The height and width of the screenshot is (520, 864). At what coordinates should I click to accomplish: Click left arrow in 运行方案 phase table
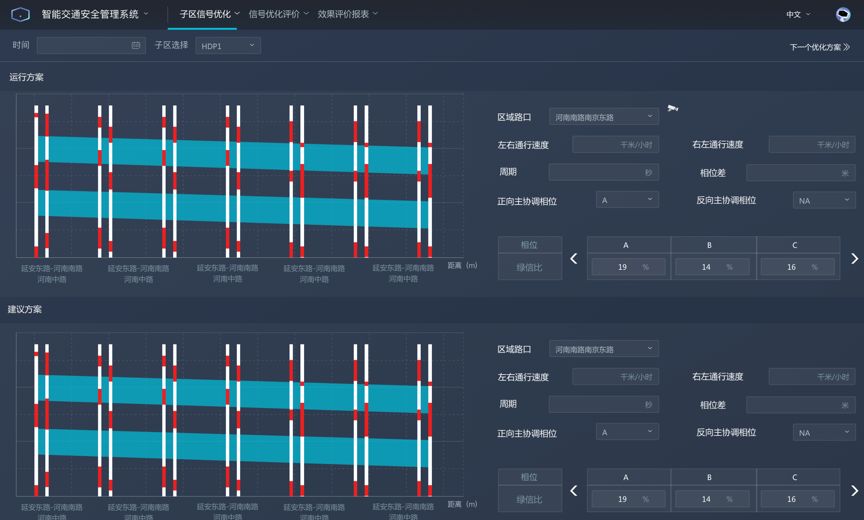tap(574, 258)
